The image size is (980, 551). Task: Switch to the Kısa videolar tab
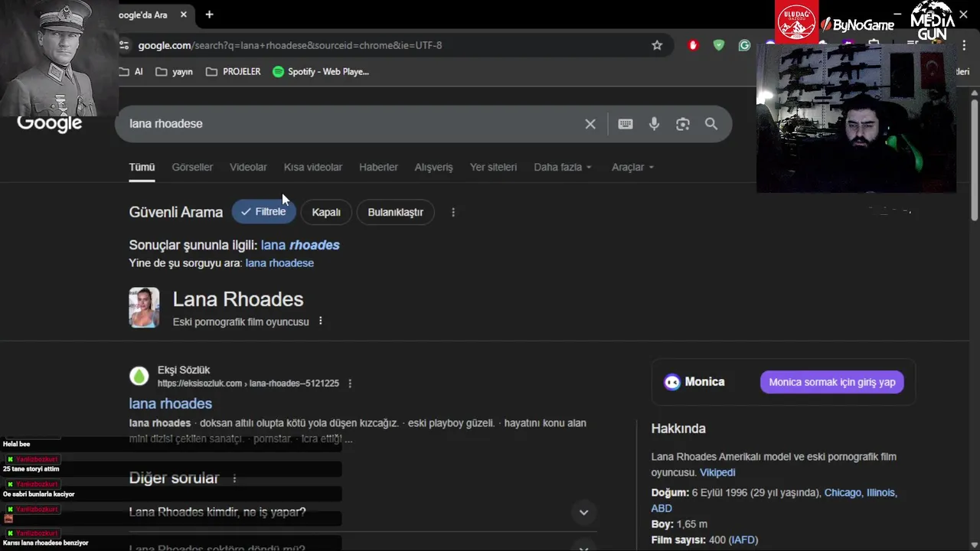[313, 167]
